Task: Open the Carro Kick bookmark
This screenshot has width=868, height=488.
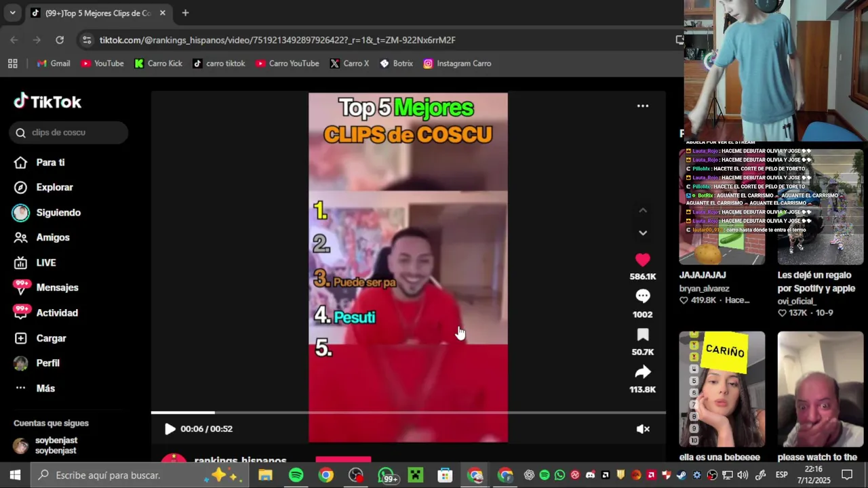Action: tap(158, 63)
